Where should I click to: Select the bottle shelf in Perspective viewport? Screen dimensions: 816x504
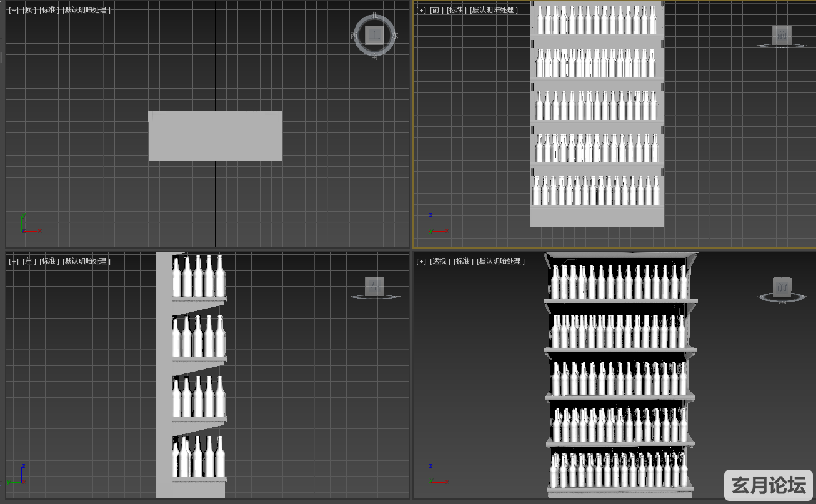click(620, 375)
